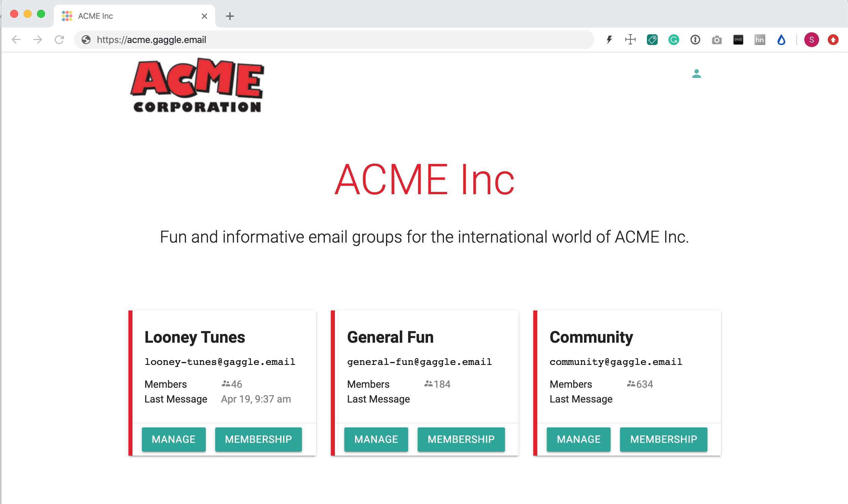
Task: Open a new browser tab
Action: point(230,16)
